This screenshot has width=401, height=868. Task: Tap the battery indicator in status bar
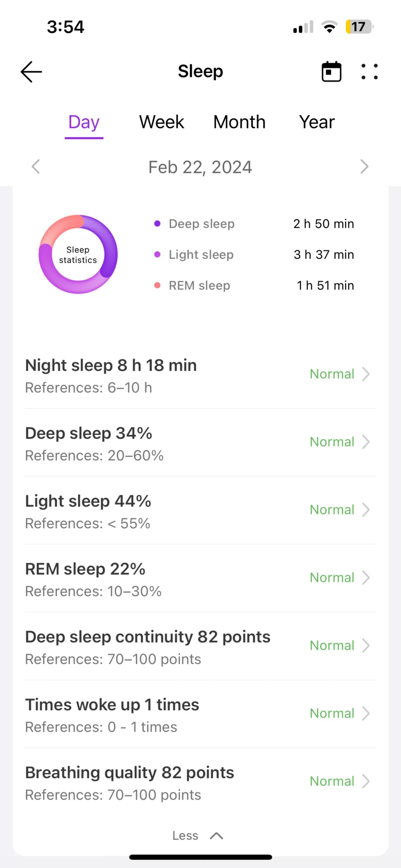click(359, 26)
